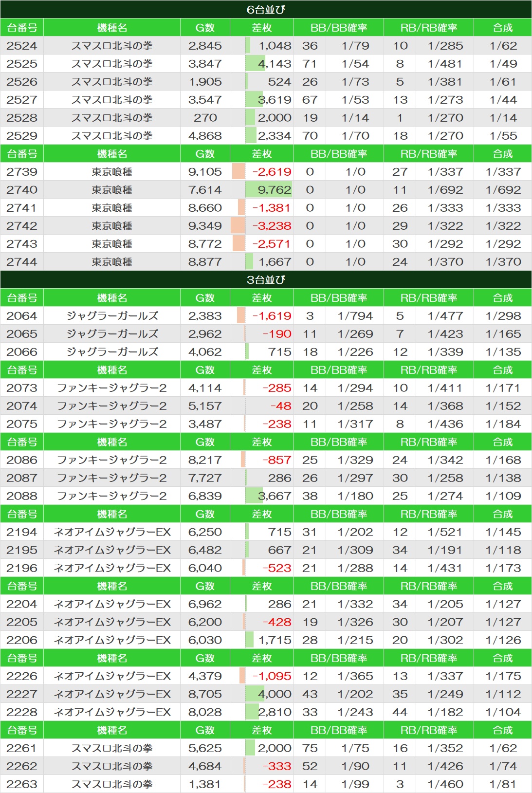Click the 6台並び section header

pos(266,9)
